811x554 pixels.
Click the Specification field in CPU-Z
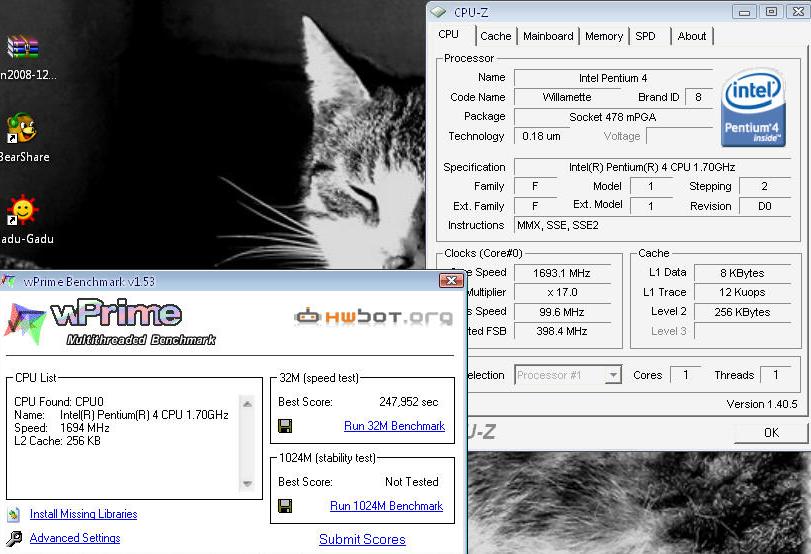652,167
